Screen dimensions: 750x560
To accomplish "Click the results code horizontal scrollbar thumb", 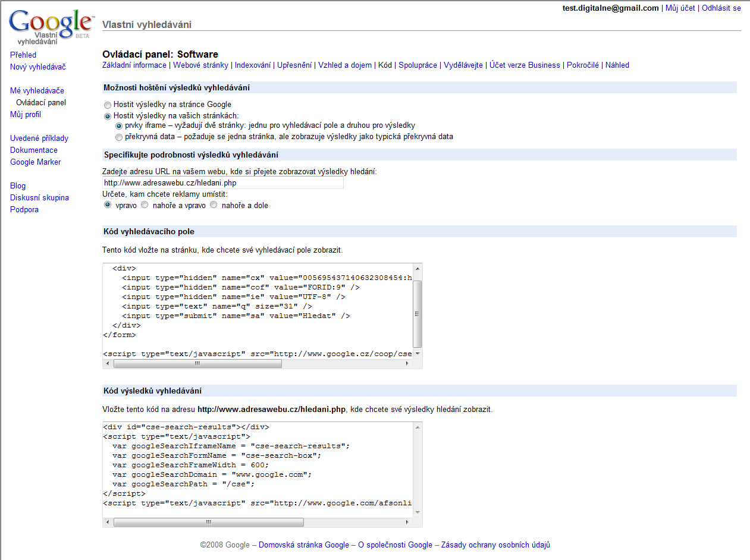I will pos(208,522).
